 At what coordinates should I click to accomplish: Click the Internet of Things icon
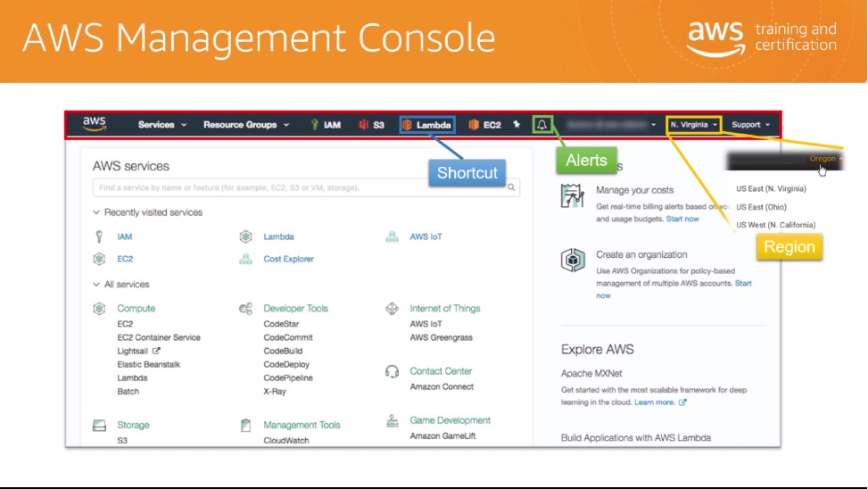(x=392, y=309)
